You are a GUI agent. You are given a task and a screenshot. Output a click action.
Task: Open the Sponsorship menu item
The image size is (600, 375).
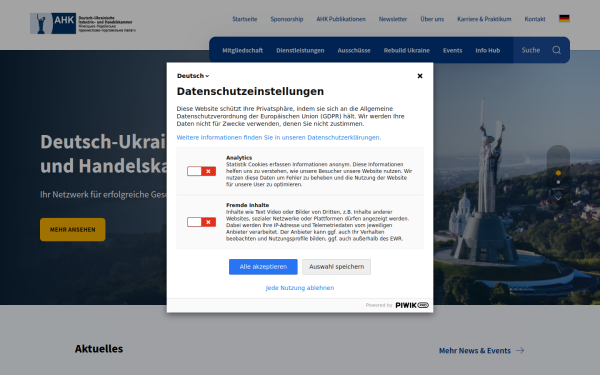click(287, 19)
